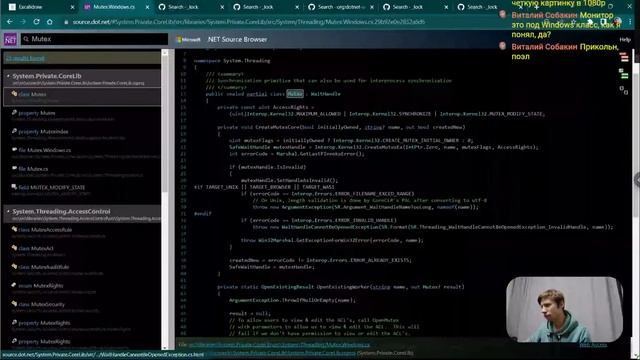Click the magnifier icon in the Mutex search box
640x360 pixels.
(26, 39)
